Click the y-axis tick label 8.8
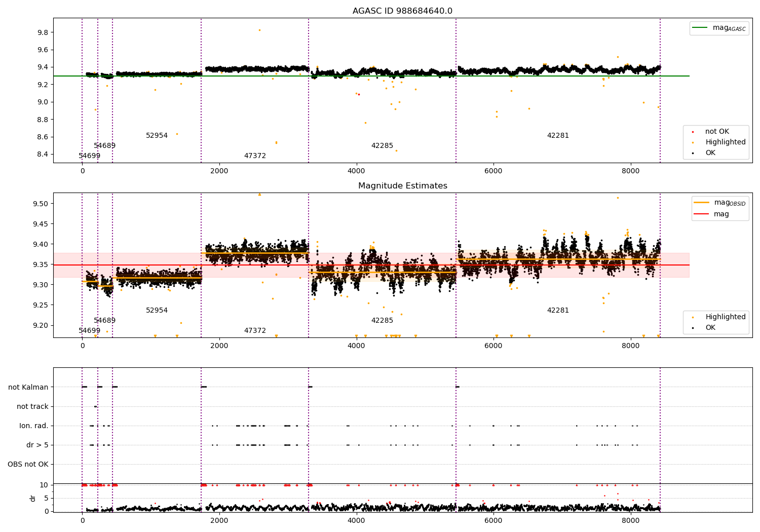Screen dimensions: 760x532 point(43,120)
